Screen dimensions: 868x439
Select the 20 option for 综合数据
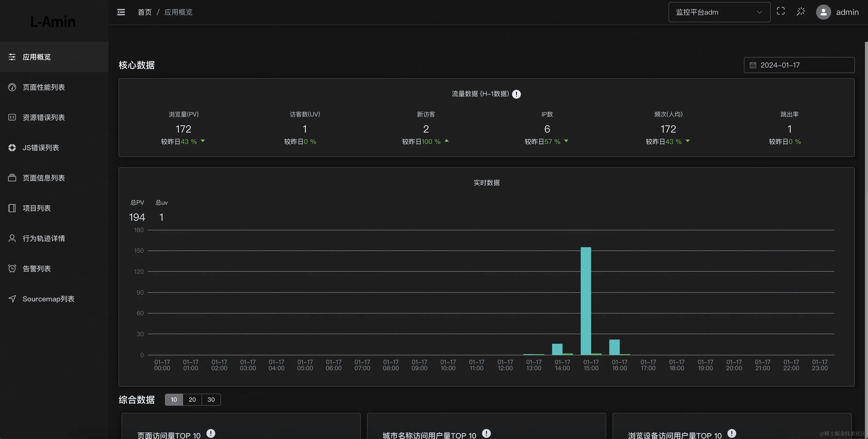coord(192,400)
